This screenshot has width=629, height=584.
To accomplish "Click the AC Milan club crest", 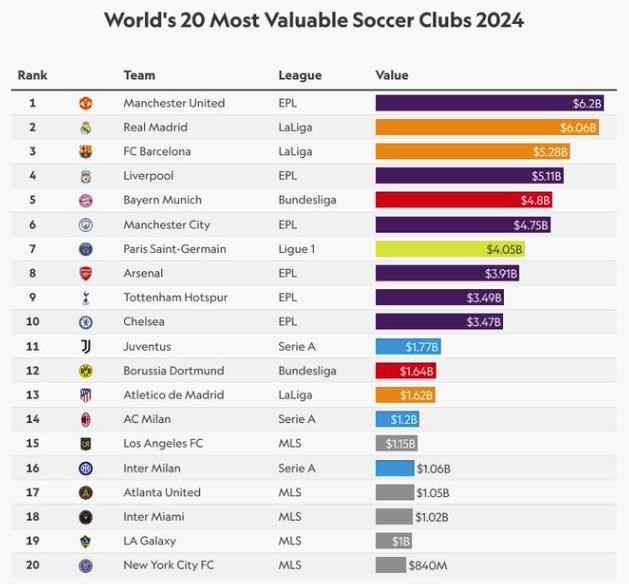I will tap(86, 419).
